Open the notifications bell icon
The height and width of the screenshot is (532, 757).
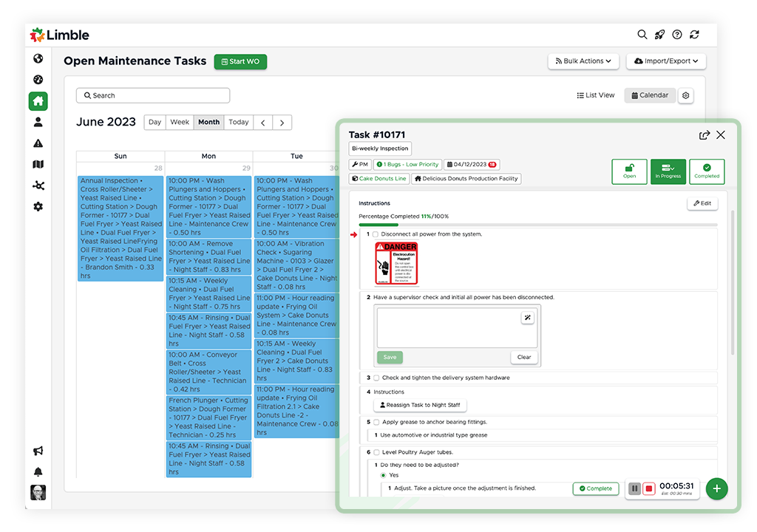pyautogui.click(x=38, y=471)
